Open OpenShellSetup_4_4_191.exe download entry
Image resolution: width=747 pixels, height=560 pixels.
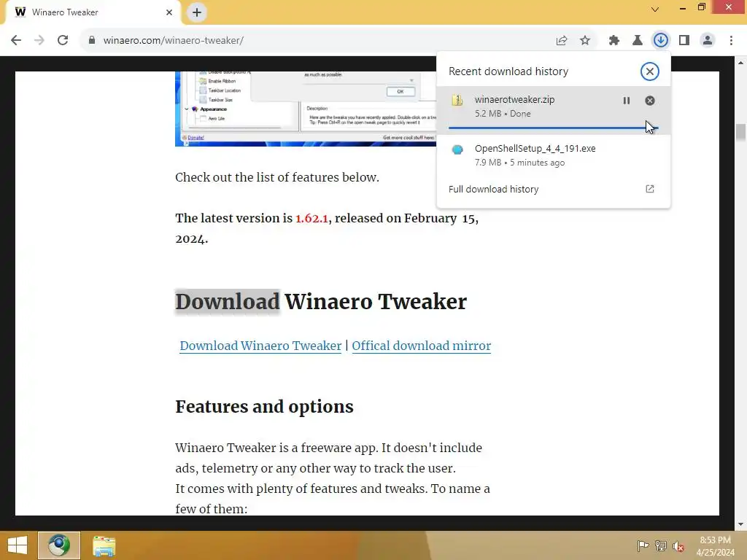(554, 155)
